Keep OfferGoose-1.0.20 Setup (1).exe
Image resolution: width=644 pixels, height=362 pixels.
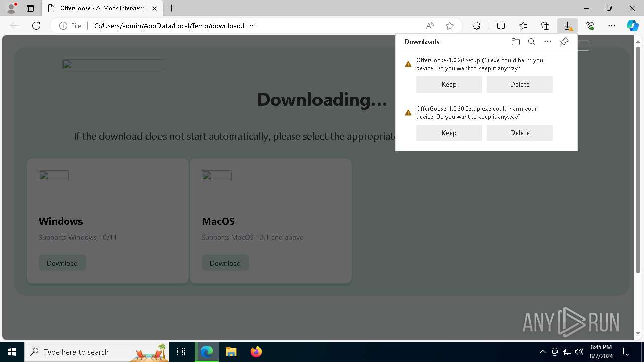click(449, 84)
